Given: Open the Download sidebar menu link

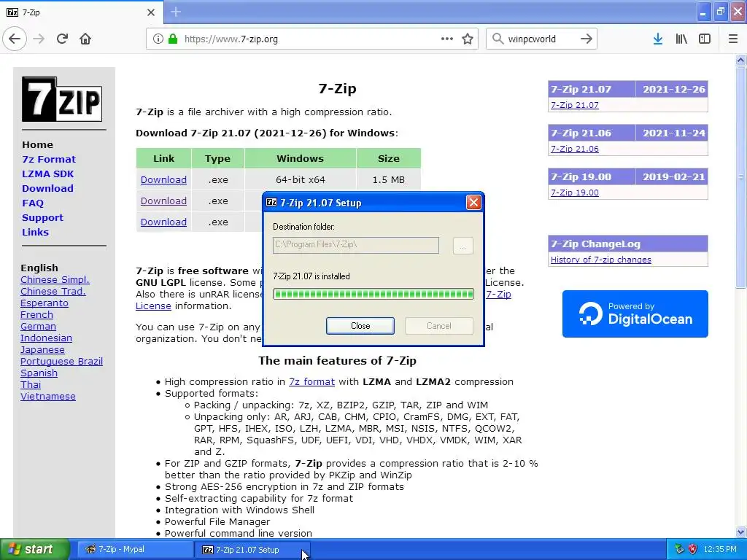Looking at the screenshot, I should pos(47,189).
